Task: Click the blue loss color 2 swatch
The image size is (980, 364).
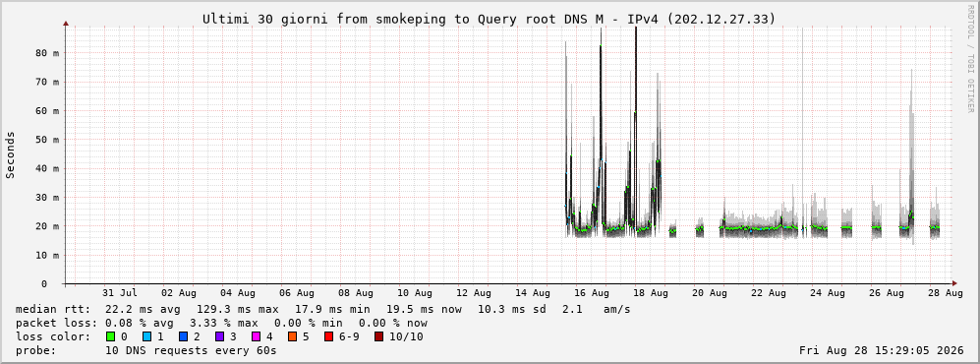Action: (x=183, y=337)
